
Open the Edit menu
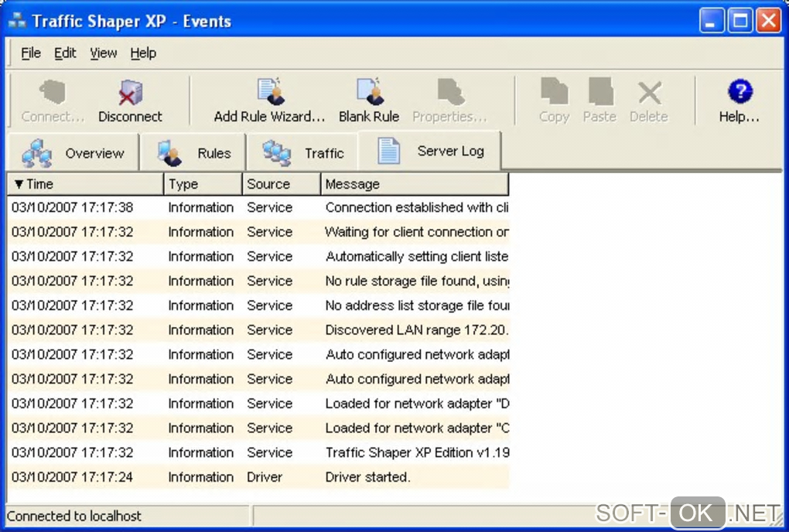pos(66,53)
